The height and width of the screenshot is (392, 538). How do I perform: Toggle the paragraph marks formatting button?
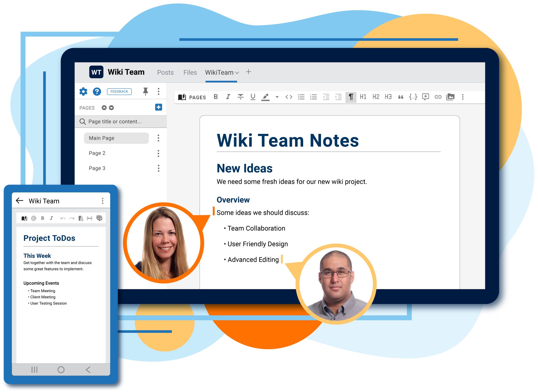351,97
